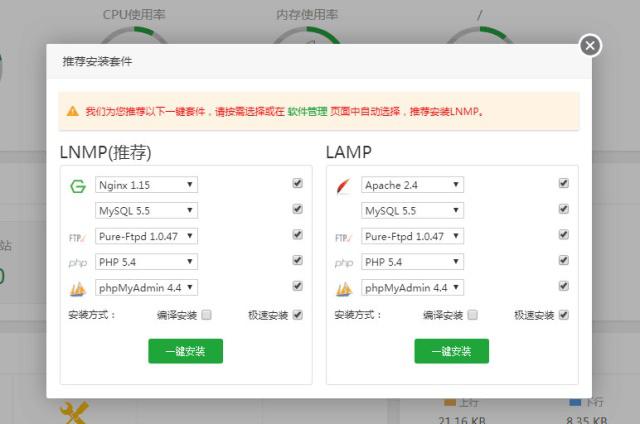
Task: Open the LNMP phpMyAdmin 4.4 dropdown
Action: pos(146,287)
